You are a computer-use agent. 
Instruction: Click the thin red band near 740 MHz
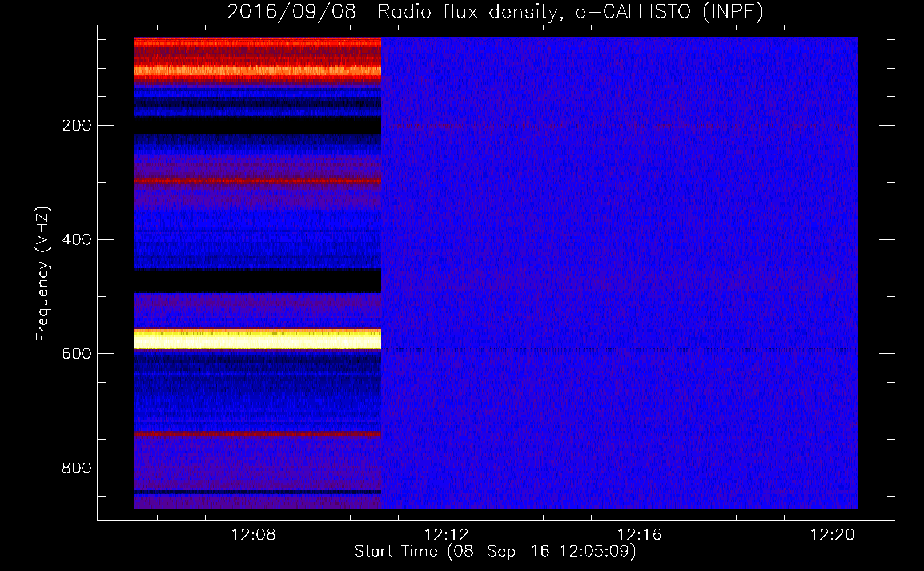point(258,434)
